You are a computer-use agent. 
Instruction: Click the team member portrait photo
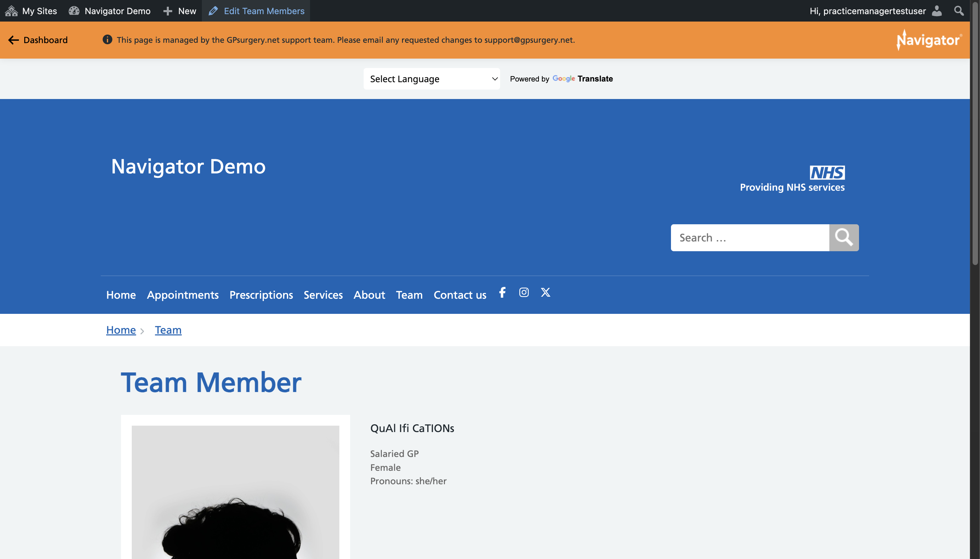(x=235, y=492)
